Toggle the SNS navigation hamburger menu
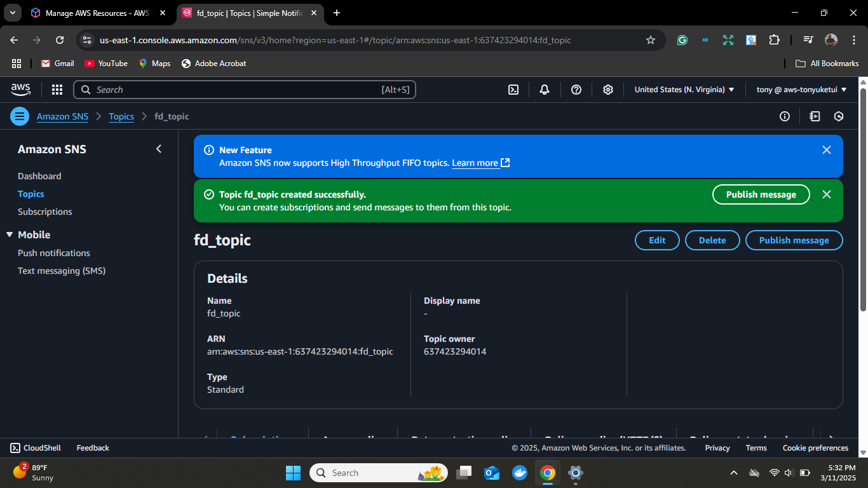 [20, 116]
